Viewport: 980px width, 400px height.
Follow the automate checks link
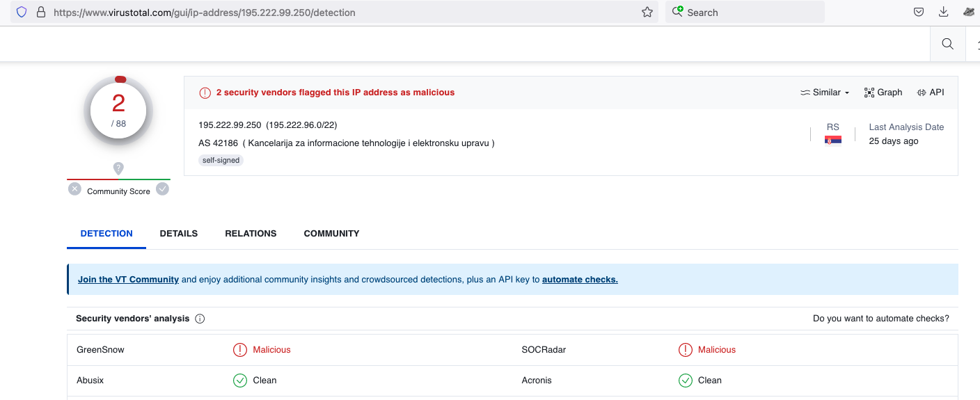pyautogui.click(x=580, y=280)
